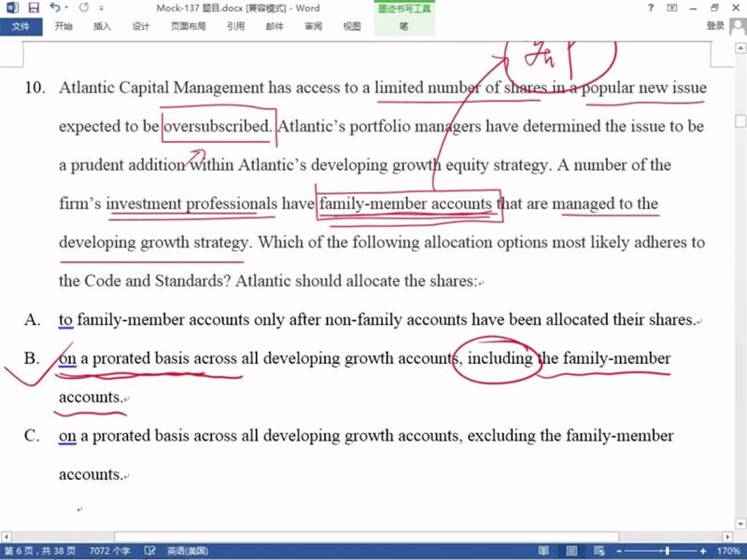747x560 pixels.
Task: Click the word 'excluding' in option C
Action: tap(501, 436)
